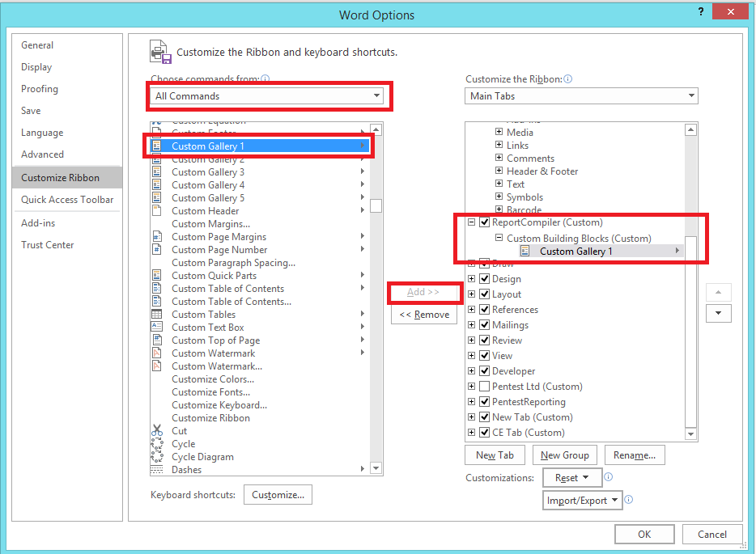Click the Custom Watermark icon
Image resolution: width=756 pixels, height=554 pixels.
pyautogui.click(x=157, y=353)
